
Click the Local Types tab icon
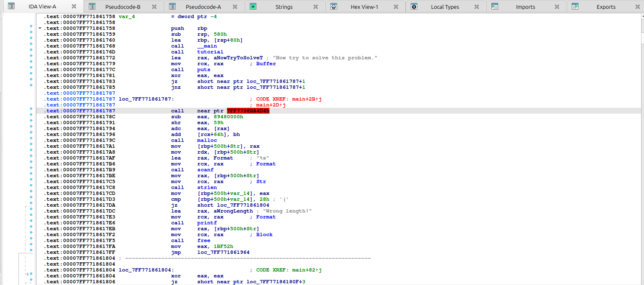pos(414,6)
